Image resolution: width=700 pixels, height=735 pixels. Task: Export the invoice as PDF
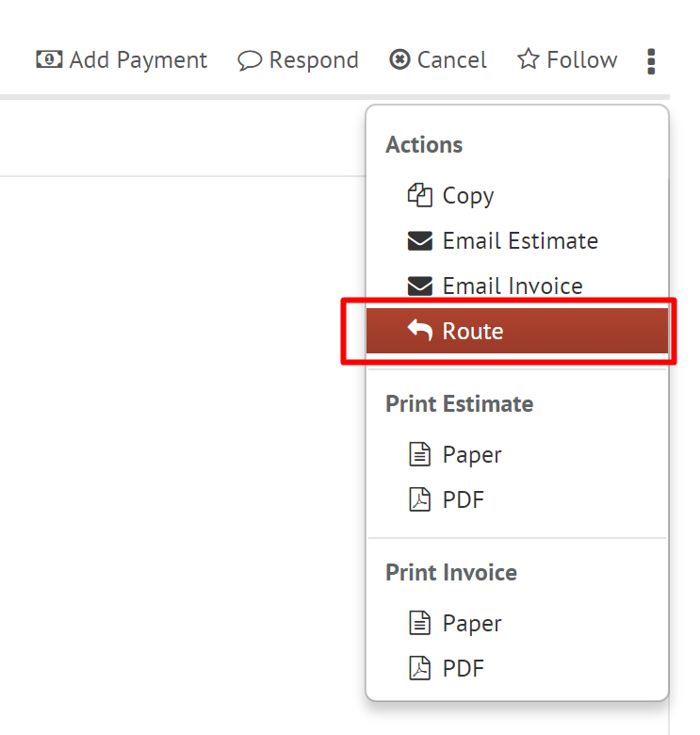464,668
